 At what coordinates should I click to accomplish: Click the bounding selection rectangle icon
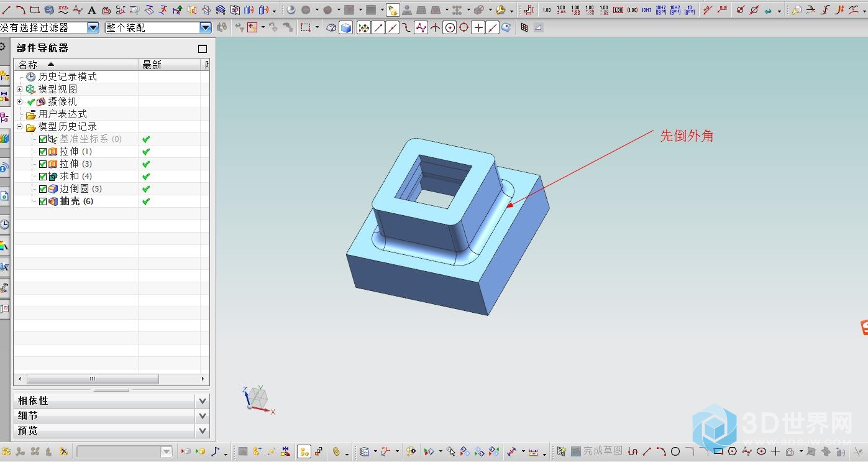(x=306, y=27)
